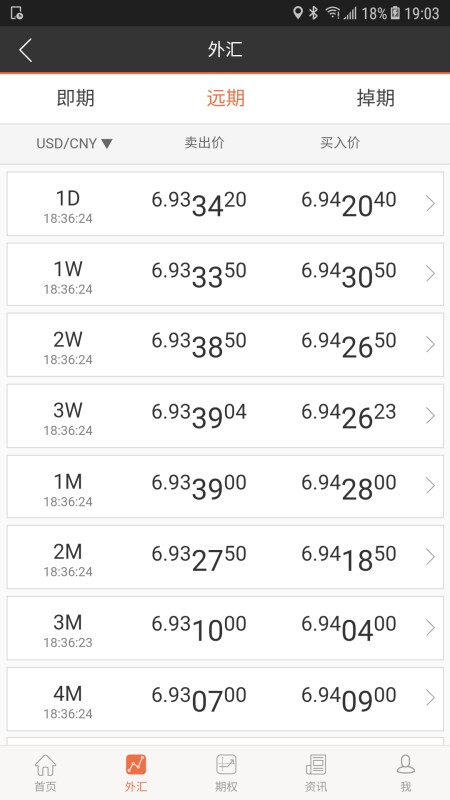Open the 2M forward rate row
Screen dimensions: 450x800
click(225, 557)
